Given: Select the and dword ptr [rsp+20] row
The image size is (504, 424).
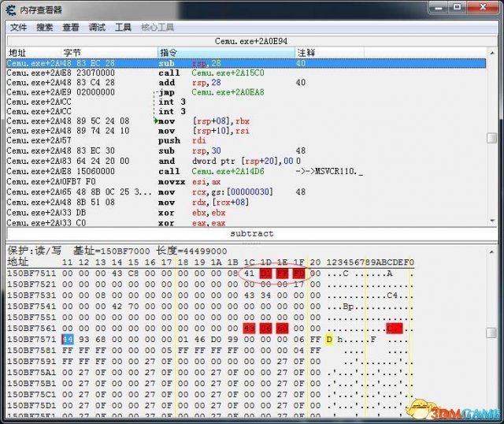Looking at the screenshot, I should (246, 162).
